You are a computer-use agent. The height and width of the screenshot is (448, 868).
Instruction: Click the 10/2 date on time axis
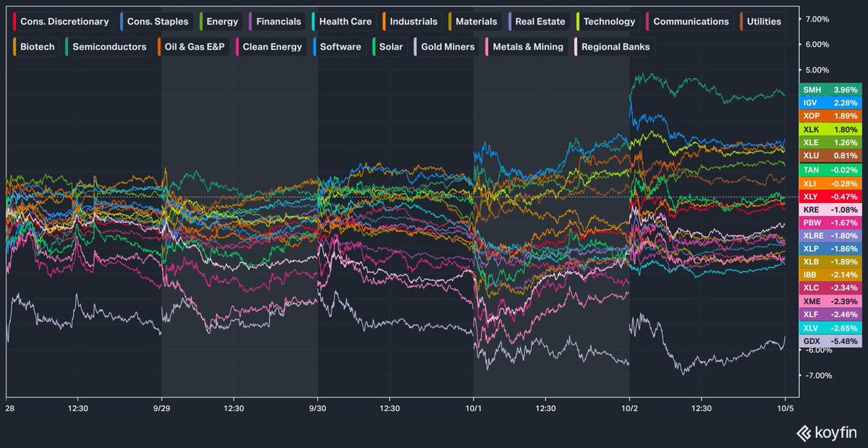630,408
